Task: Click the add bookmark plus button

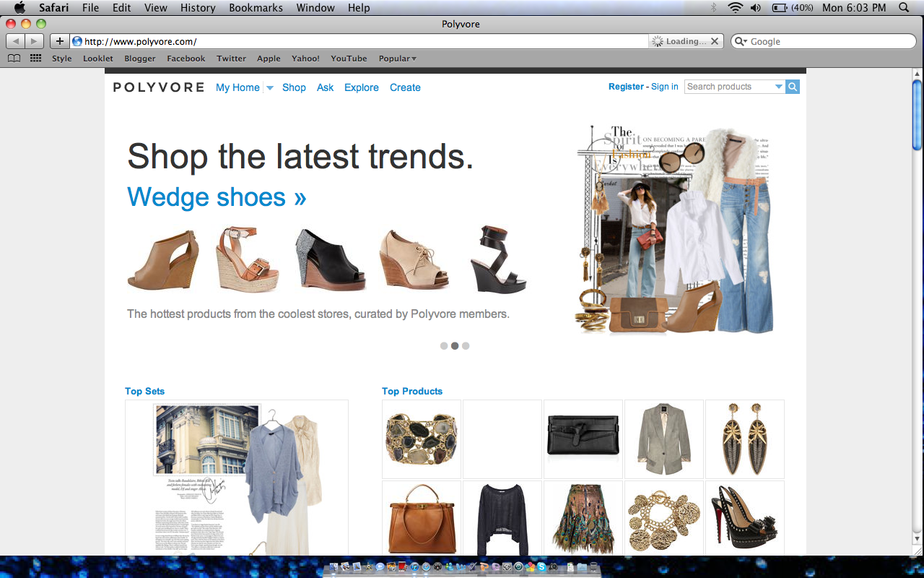Action: 59,41
